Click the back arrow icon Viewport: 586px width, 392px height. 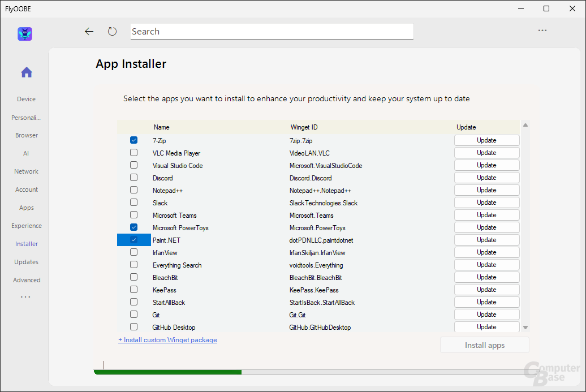[x=89, y=31]
